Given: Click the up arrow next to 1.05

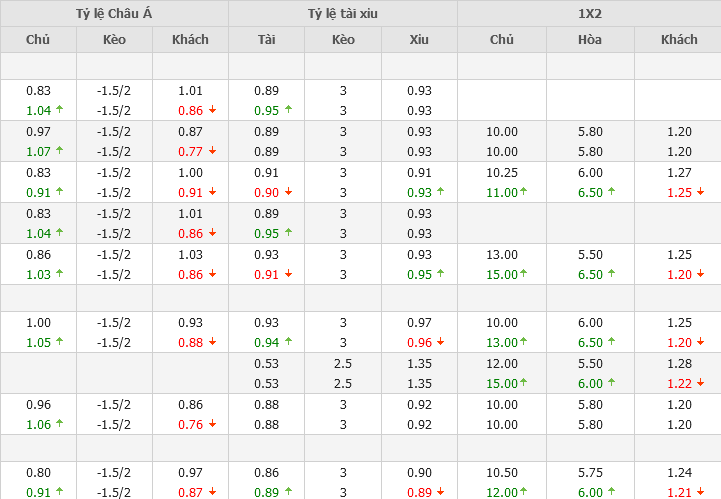Looking at the screenshot, I should [60, 342].
